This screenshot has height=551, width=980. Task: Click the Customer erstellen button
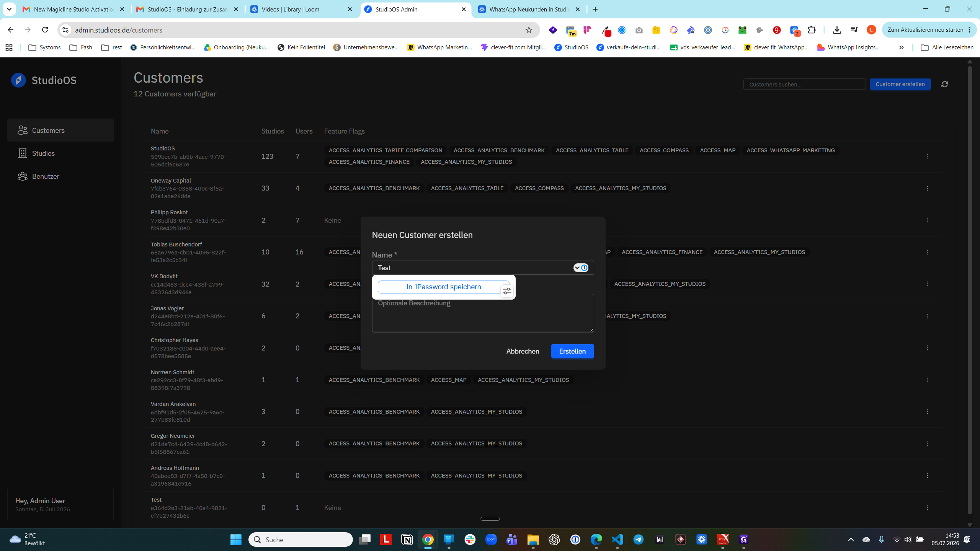point(900,84)
